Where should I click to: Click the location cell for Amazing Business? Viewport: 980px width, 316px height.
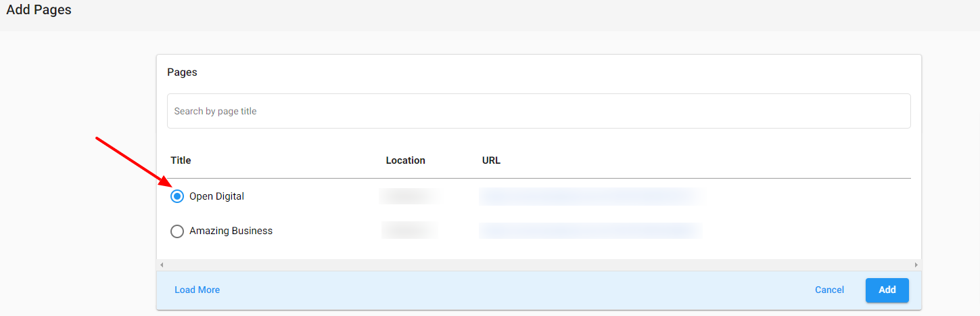point(408,231)
